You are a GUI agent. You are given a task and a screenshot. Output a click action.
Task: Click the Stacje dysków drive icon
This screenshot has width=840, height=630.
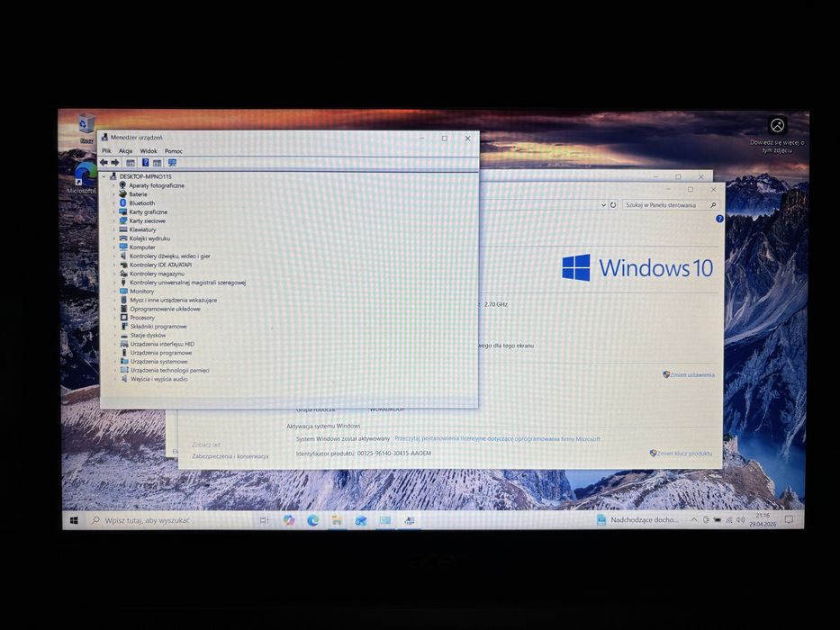124,335
